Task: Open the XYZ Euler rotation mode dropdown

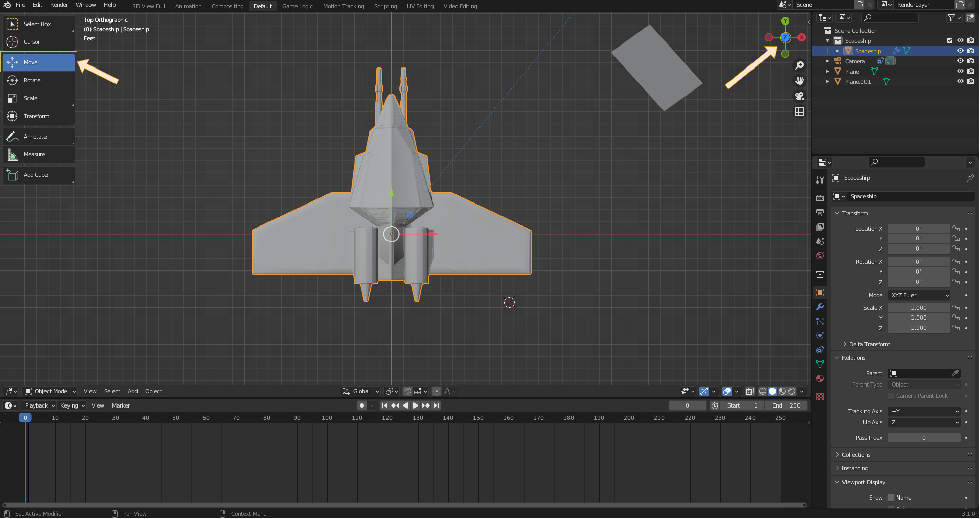Action: pyautogui.click(x=919, y=296)
